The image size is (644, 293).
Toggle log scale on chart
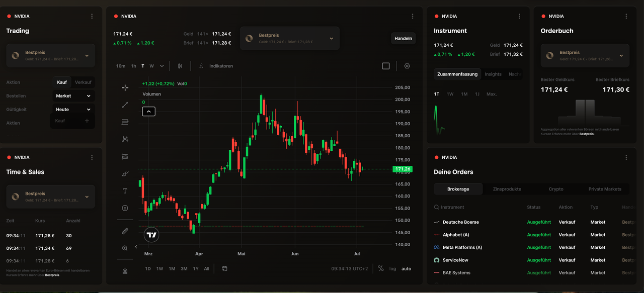pyautogui.click(x=393, y=269)
